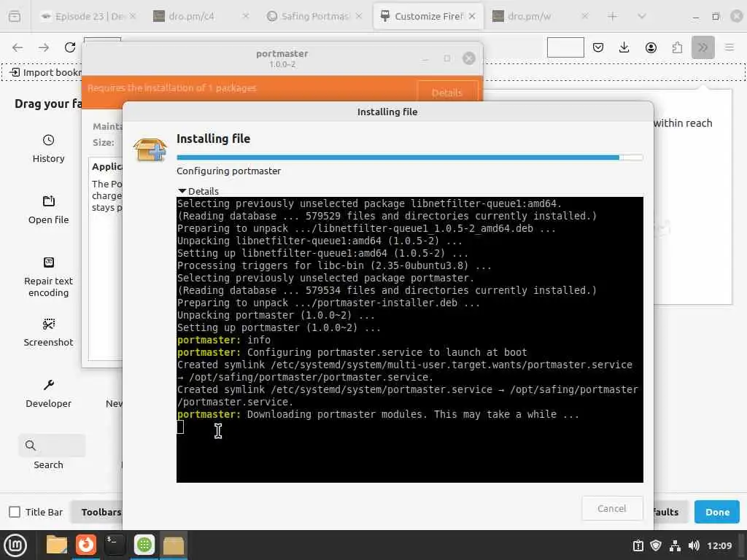Click Details in portmaster window

pos(447,92)
